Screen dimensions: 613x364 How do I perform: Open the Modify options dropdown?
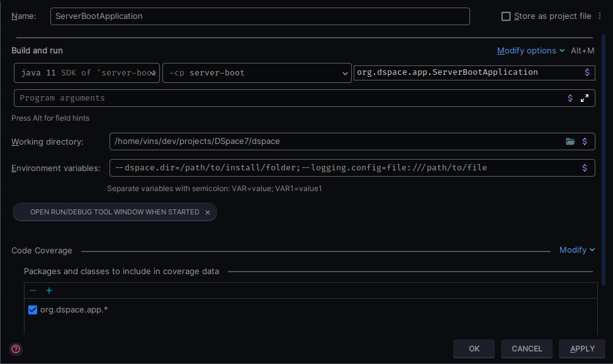click(x=531, y=50)
